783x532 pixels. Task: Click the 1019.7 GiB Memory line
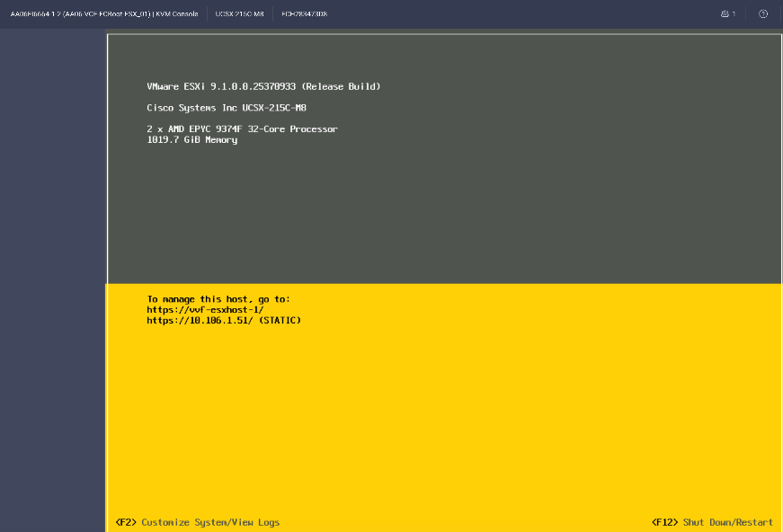[x=192, y=139]
